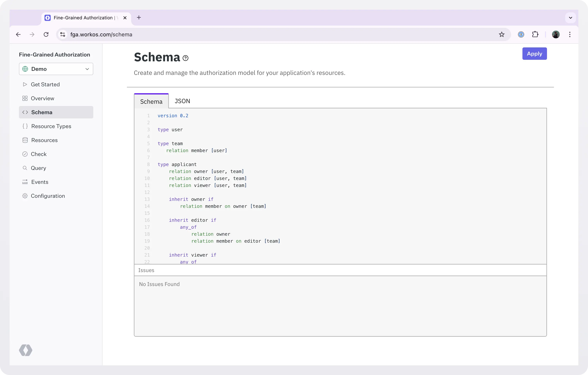Click the 'Fine-Grained Authorization' sidebar heading
Screen dimensions: 588x375
pos(55,55)
